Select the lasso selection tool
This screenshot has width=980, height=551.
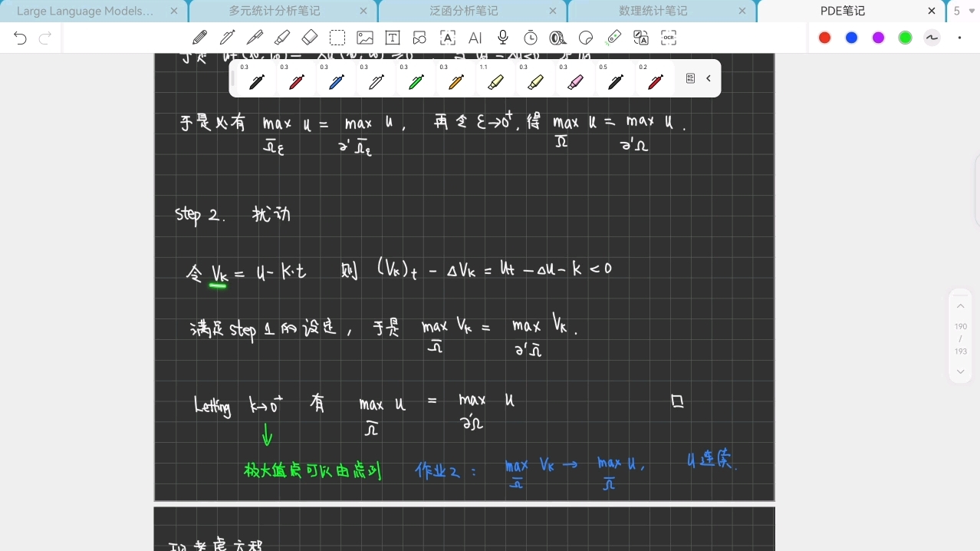(x=337, y=38)
